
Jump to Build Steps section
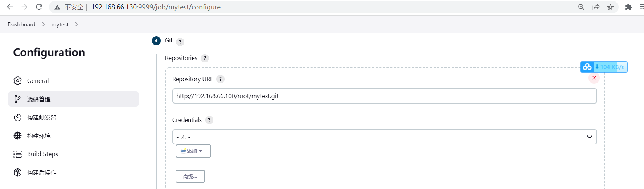[42, 154]
